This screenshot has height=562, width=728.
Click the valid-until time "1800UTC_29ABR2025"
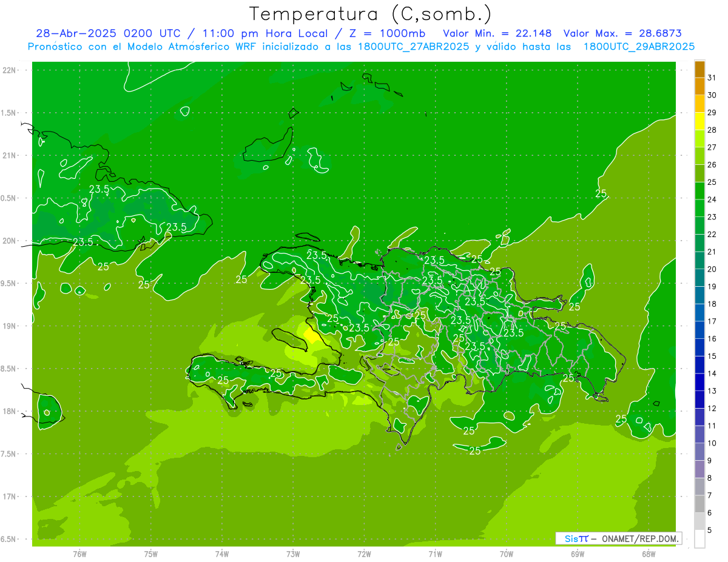[639, 47]
